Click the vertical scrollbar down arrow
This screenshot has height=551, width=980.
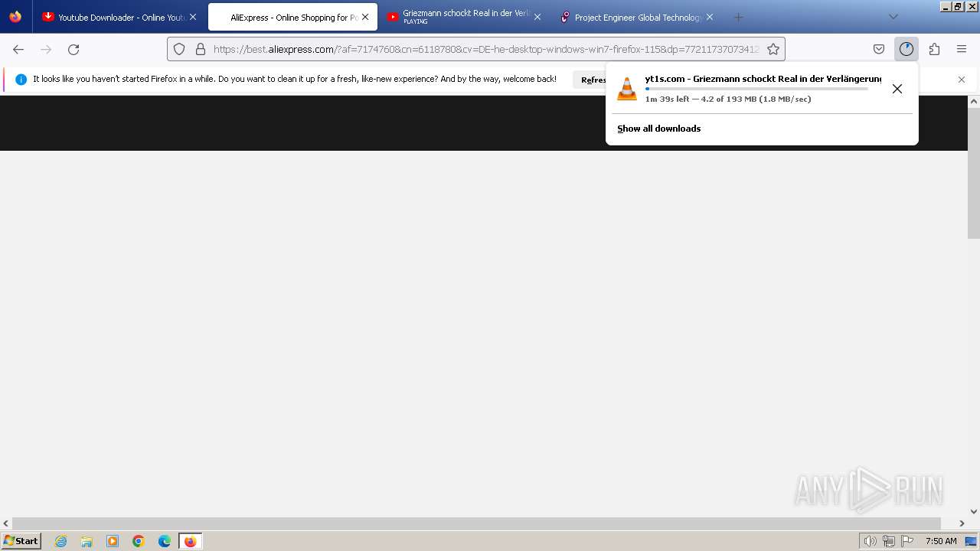point(974,511)
